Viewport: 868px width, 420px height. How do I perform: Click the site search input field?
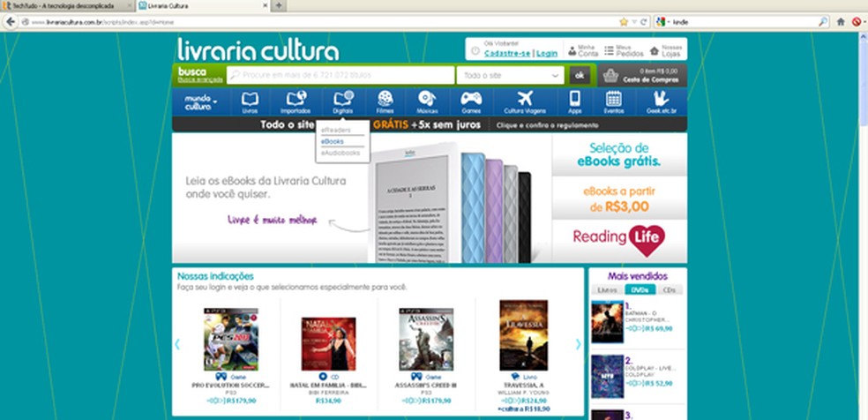340,75
